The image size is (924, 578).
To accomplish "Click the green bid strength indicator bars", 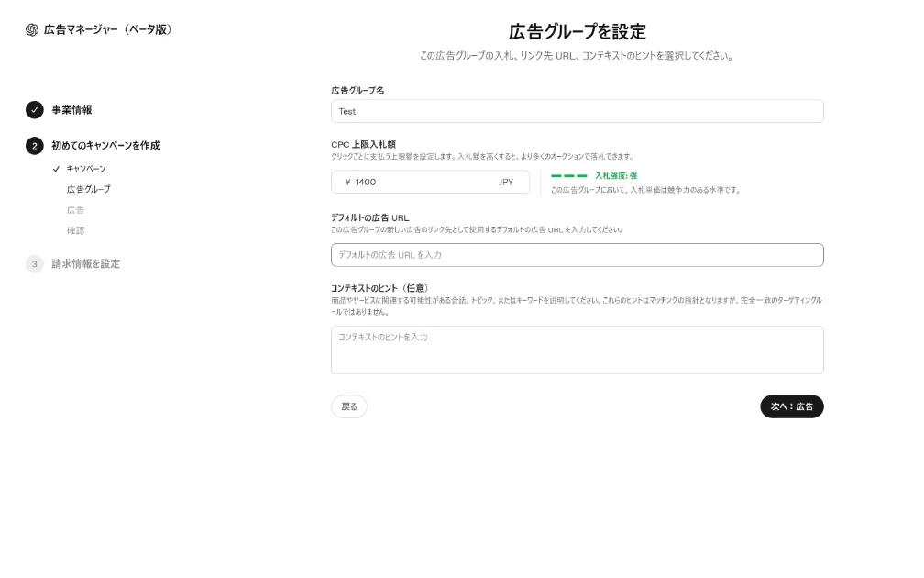I will (x=568, y=176).
